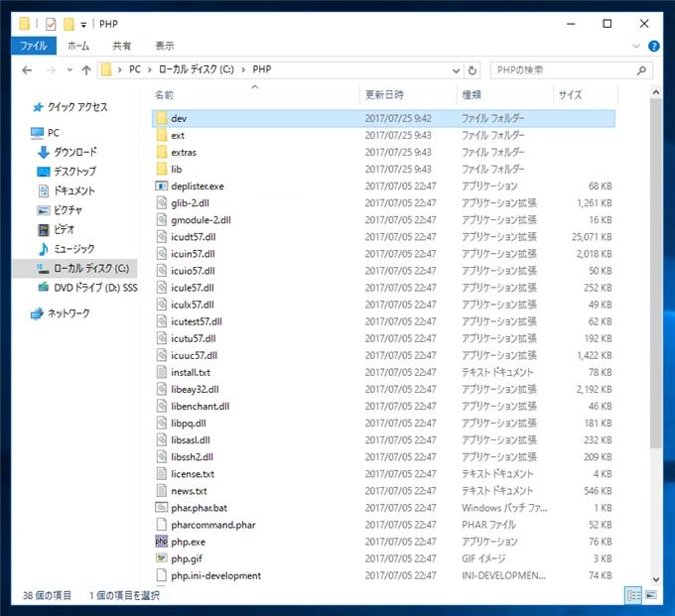Expand the chevron after PC in the breadcrumb

click(150, 70)
